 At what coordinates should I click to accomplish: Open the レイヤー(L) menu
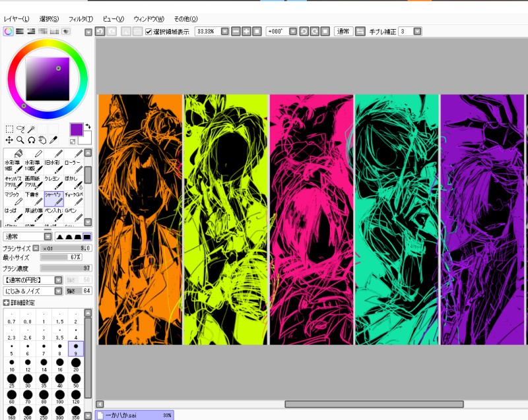pyautogui.click(x=16, y=19)
